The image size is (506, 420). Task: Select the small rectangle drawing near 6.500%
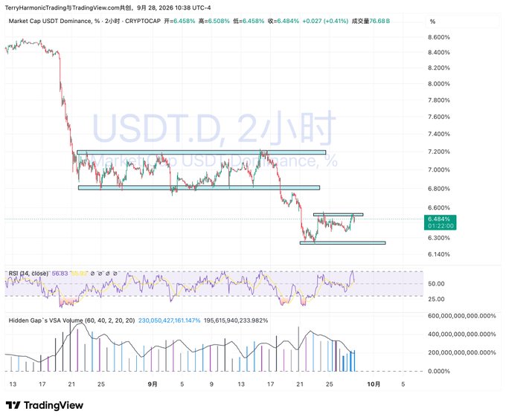pyautogui.click(x=338, y=214)
